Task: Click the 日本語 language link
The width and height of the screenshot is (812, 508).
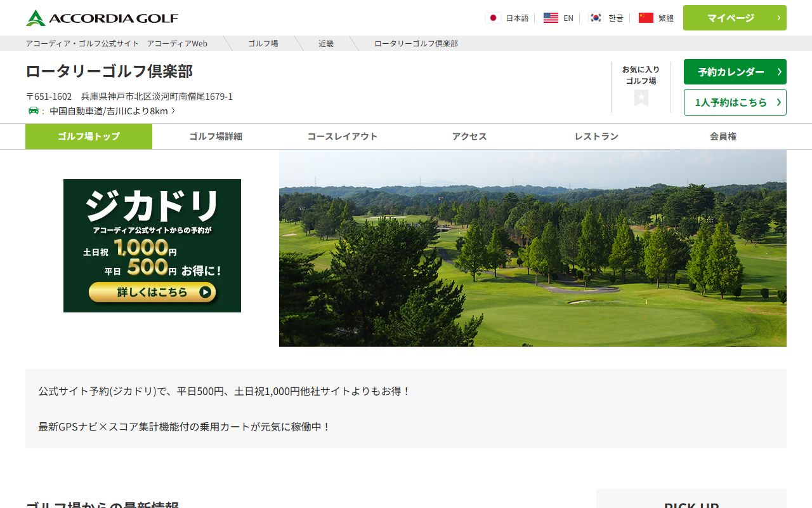Action: point(517,18)
